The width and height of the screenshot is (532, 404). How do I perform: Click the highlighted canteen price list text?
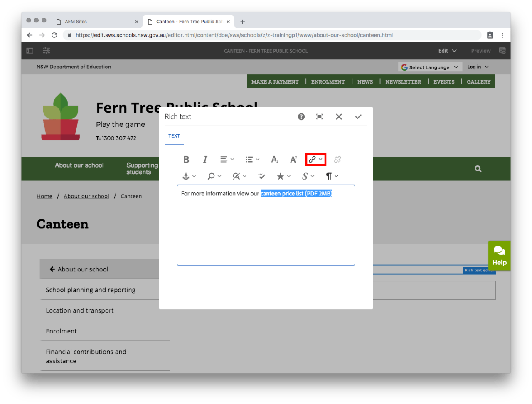pos(296,194)
